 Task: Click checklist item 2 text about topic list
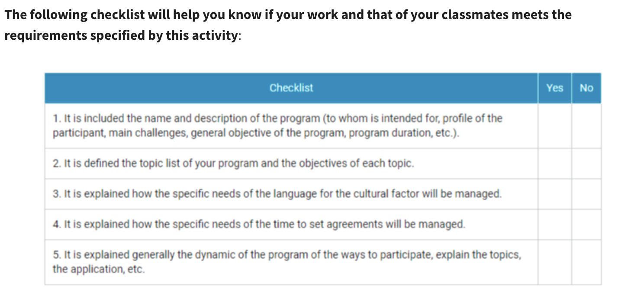(233, 164)
